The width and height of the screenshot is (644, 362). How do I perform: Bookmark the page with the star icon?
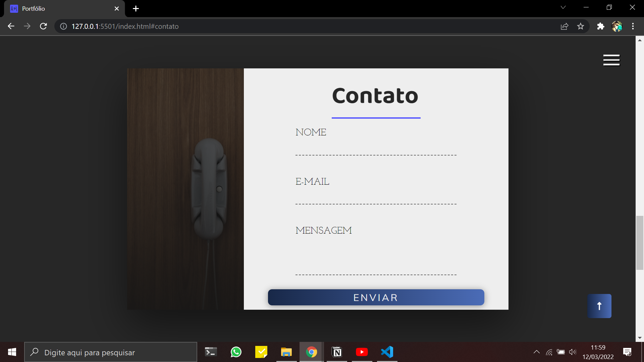point(581,26)
